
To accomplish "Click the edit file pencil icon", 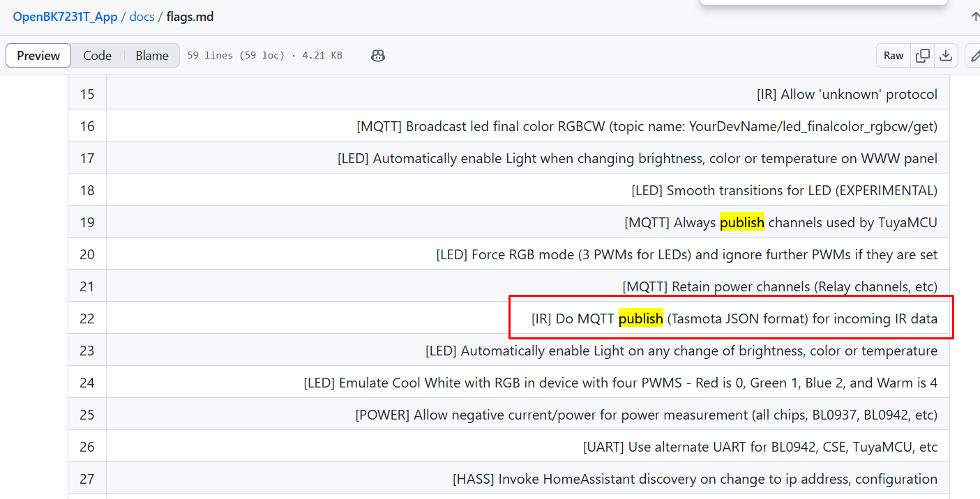I will (974, 56).
